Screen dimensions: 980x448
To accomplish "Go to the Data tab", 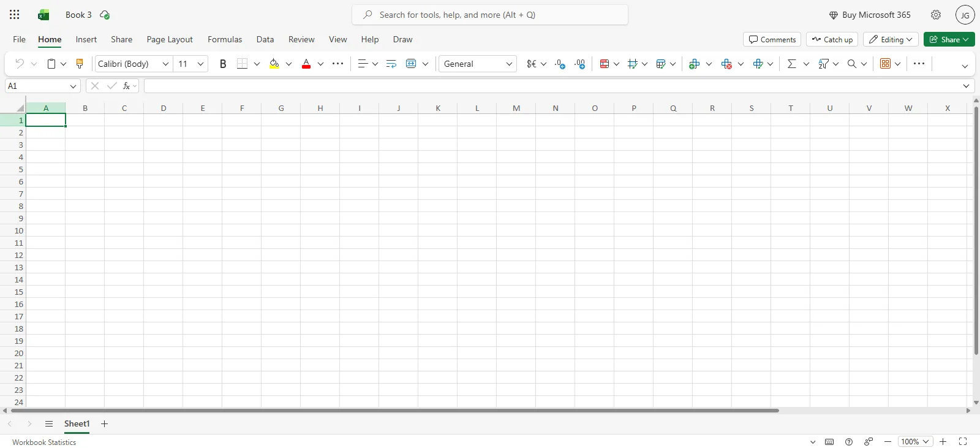I will [265, 39].
